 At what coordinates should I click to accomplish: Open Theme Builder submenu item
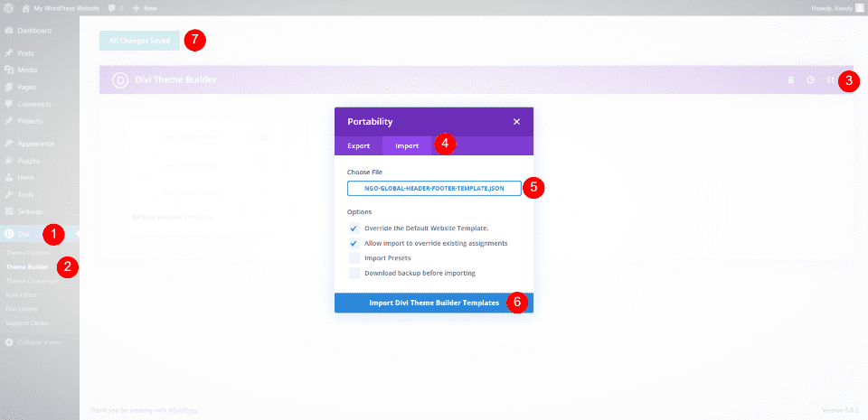pyautogui.click(x=26, y=267)
